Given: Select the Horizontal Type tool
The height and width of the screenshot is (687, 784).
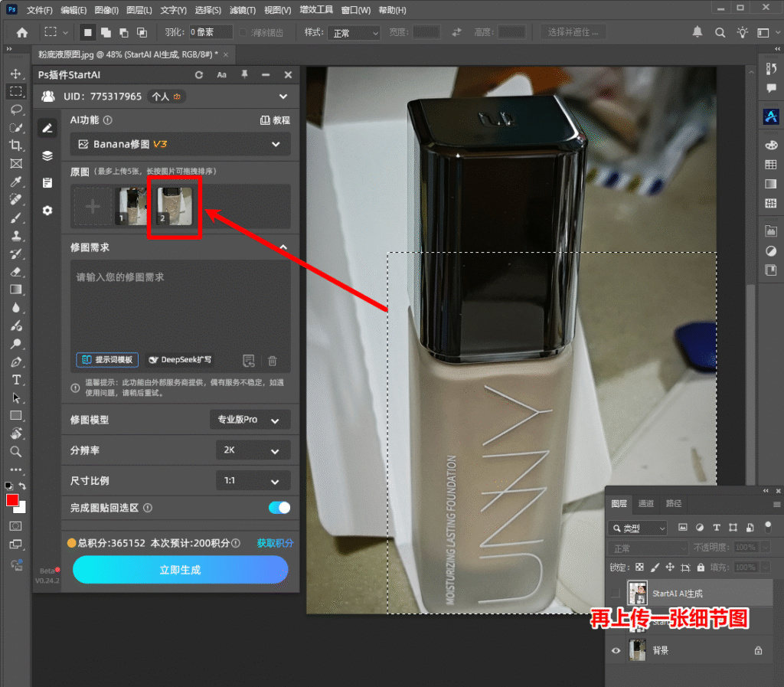Looking at the screenshot, I should tap(16, 380).
